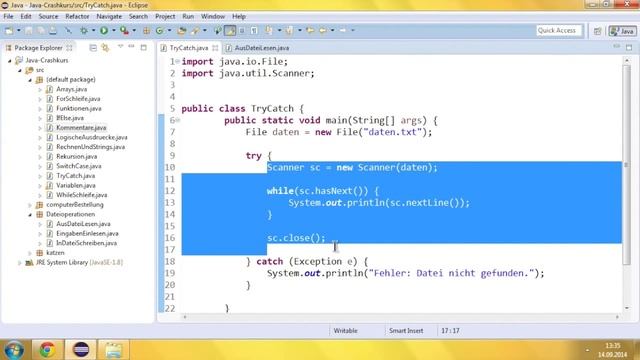Click the Save All icon
Image resolution: width=640 pixels, height=360 pixels.
tap(41, 31)
